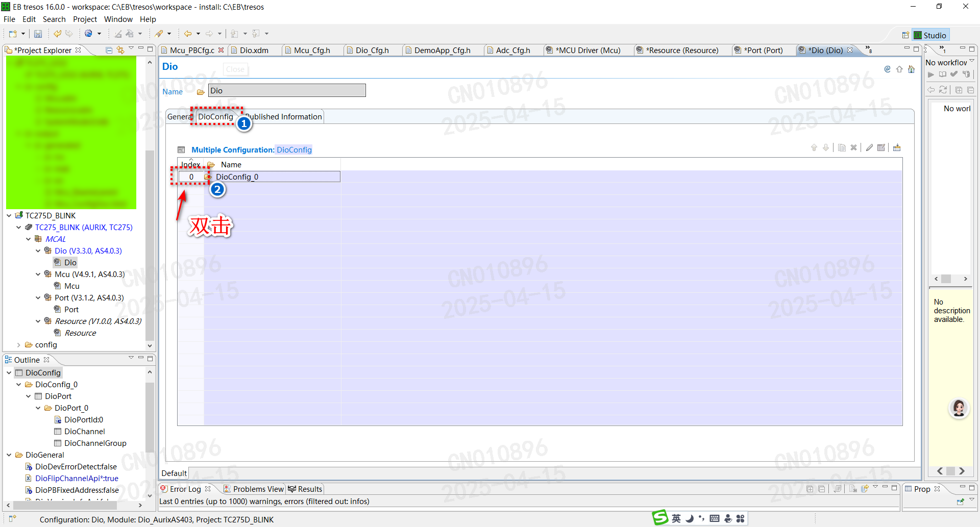Collapse DioGeneral node in Outline
Screen dimensions: 980x527
pyautogui.click(x=9, y=455)
